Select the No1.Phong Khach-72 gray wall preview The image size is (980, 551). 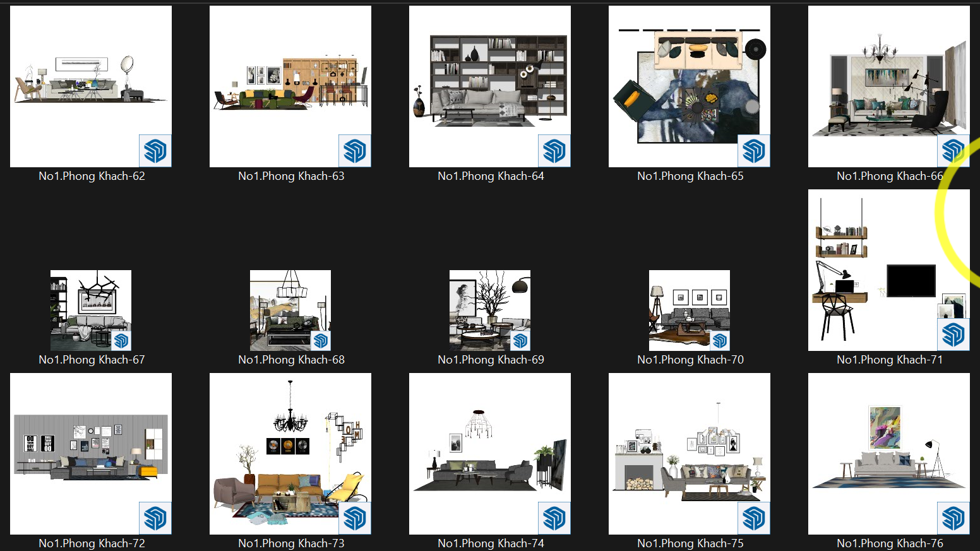pyautogui.click(x=91, y=454)
